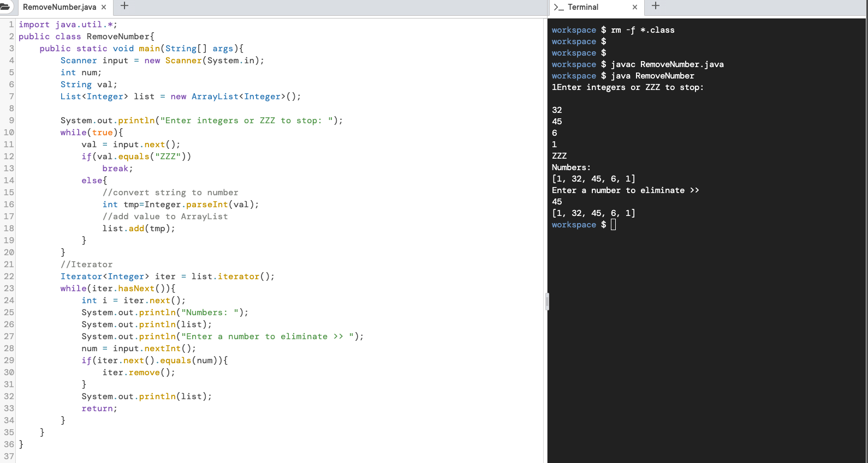The height and width of the screenshot is (463, 868).
Task: Click the 'else{' line in editor
Action: [94, 181]
